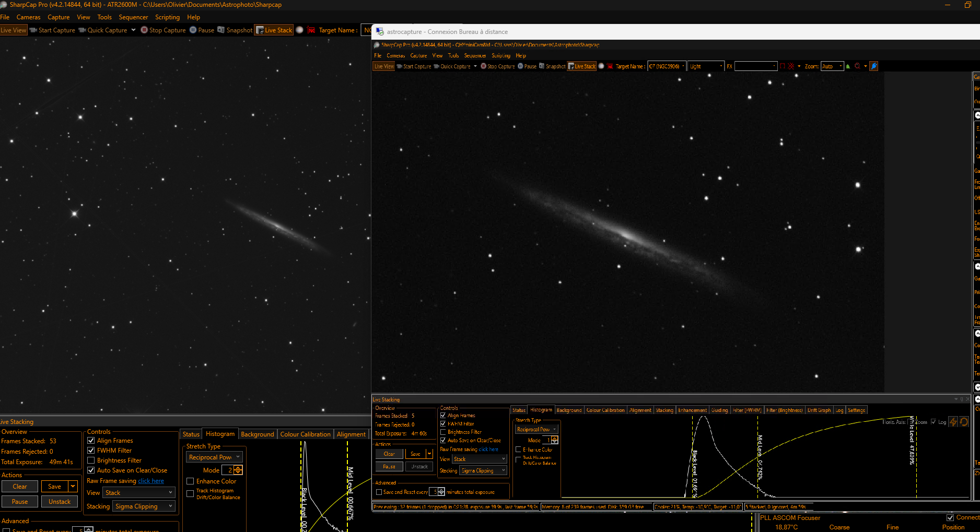
Task: Click Start Capture in the local SharpCap toolbar
Action: [53, 30]
